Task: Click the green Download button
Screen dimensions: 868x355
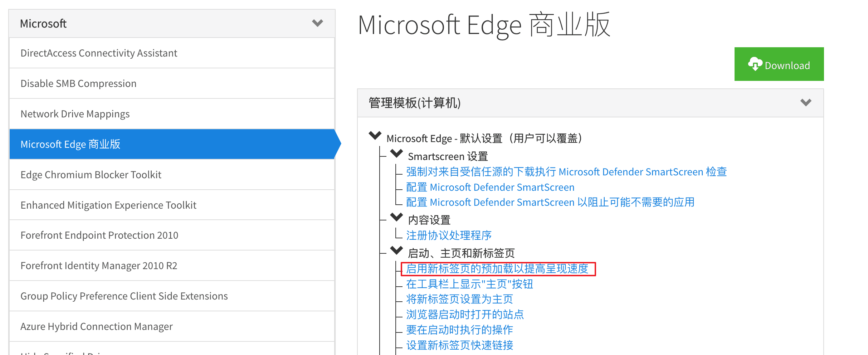Action: click(x=779, y=64)
